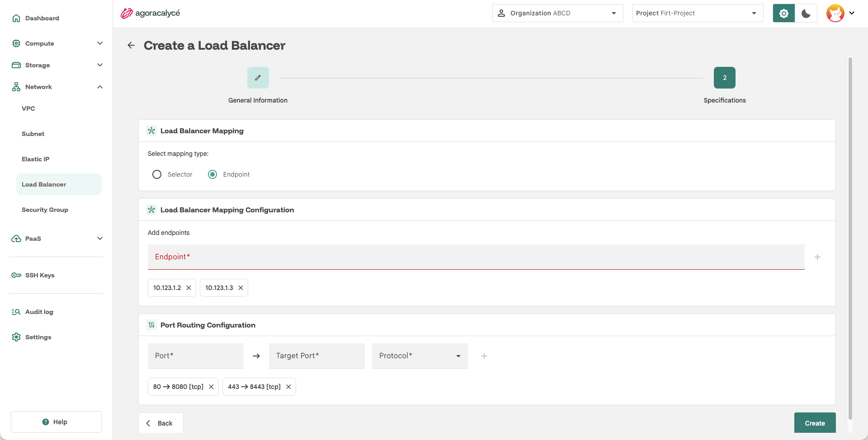Expand the PaaS menu
Image resolution: width=868 pixels, height=440 pixels.
point(57,239)
